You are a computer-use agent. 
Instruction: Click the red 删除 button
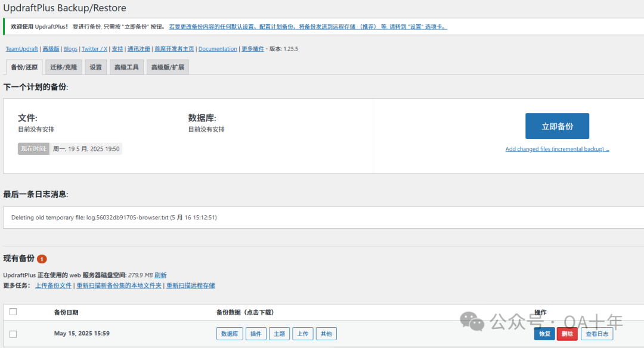567,334
